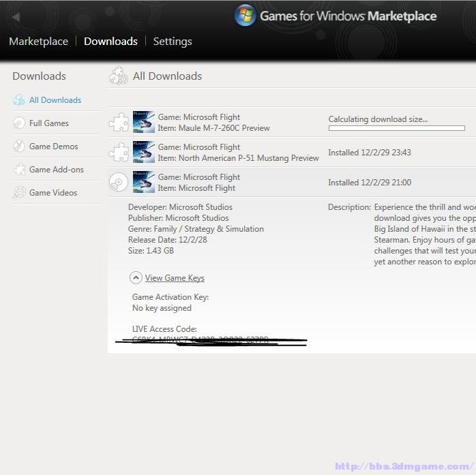The height and width of the screenshot is (475, 476).
Task: Click the Game Videos film reel icon
Action: 19,192
